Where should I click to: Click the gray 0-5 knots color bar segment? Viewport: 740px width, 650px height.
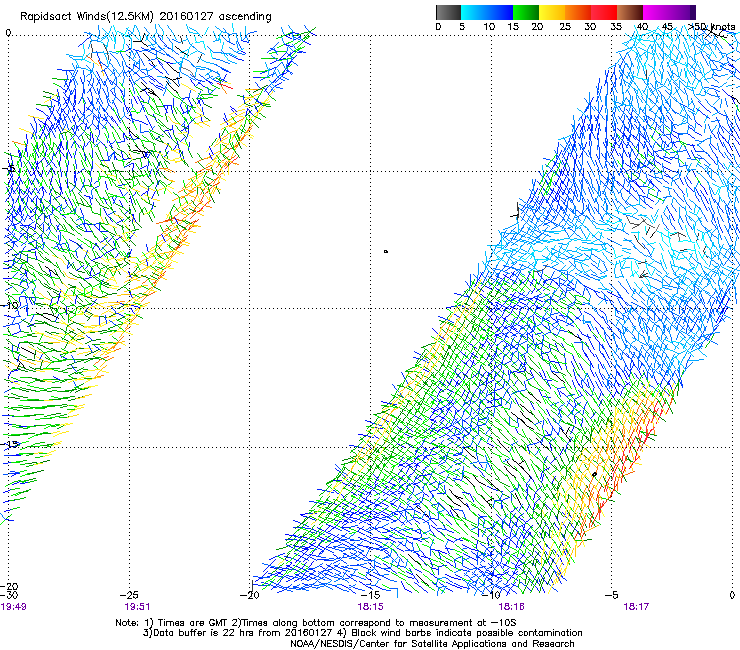[x=448, y=12]
